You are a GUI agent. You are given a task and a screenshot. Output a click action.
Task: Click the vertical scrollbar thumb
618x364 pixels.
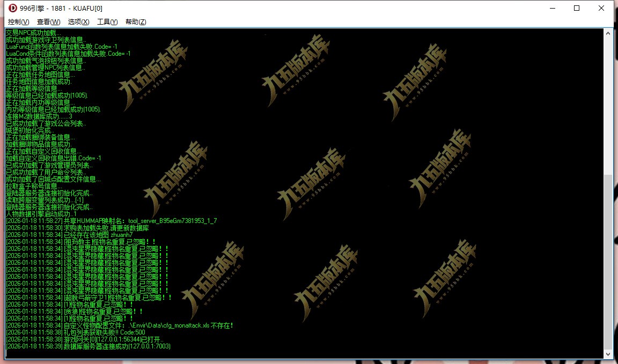click(x=608, y=262)
